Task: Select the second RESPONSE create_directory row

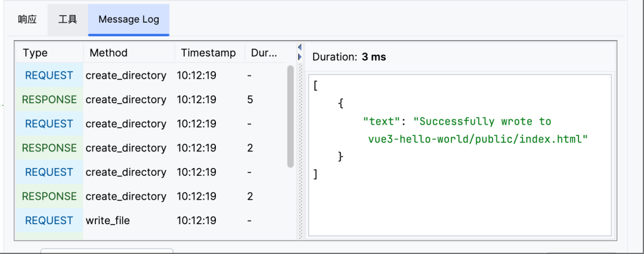Action: (x=150, y=148)
